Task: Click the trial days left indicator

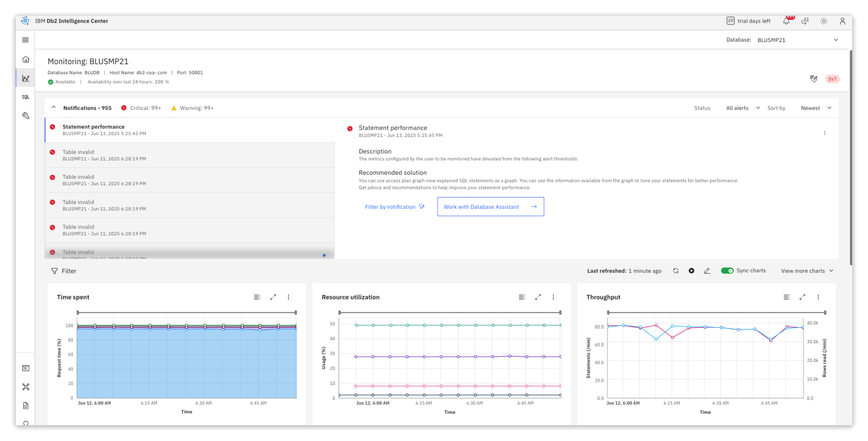Action: [x=749, y=21]
